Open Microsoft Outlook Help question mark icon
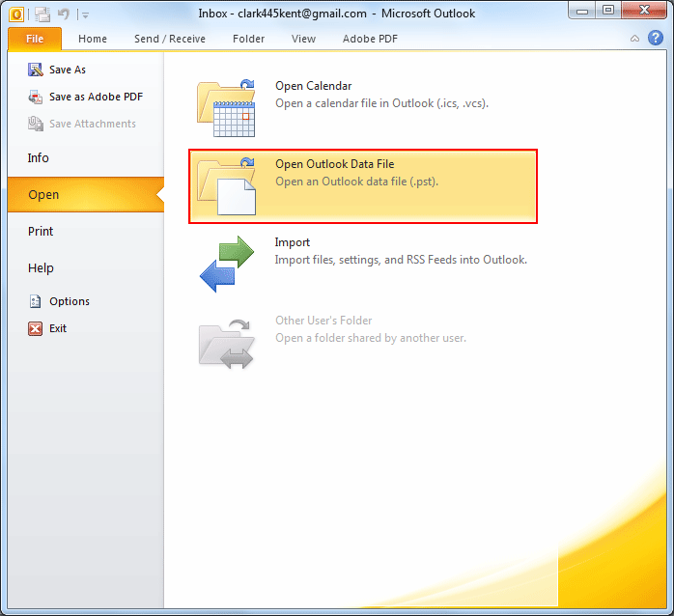This screenshot has height=616, width=674. pyautogui.click(x=656, y=38)
